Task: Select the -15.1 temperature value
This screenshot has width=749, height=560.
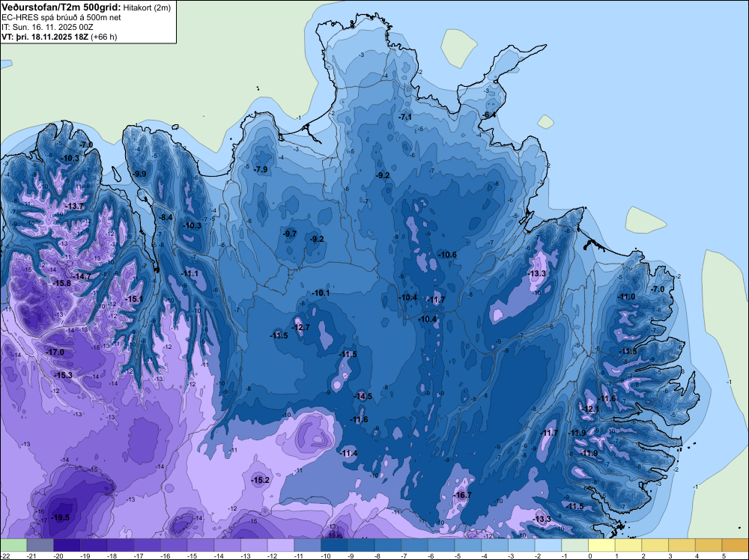Action: click(x=134, y=299)
